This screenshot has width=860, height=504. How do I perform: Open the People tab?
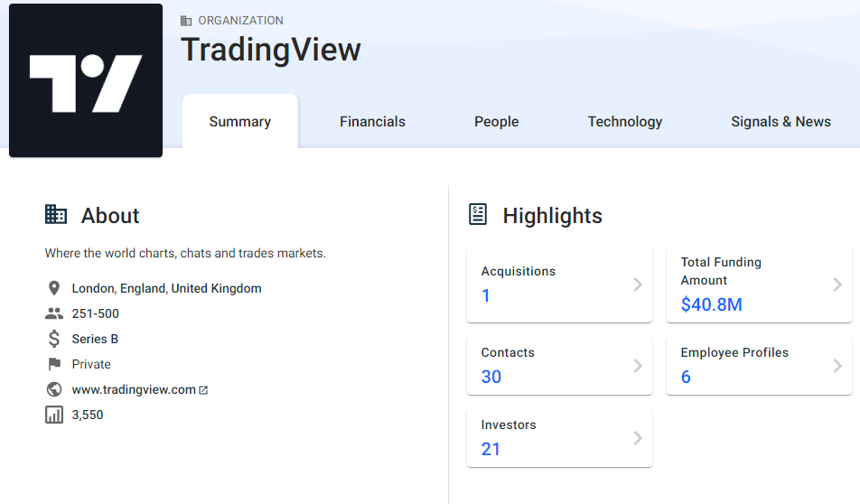tap(496, 121)
